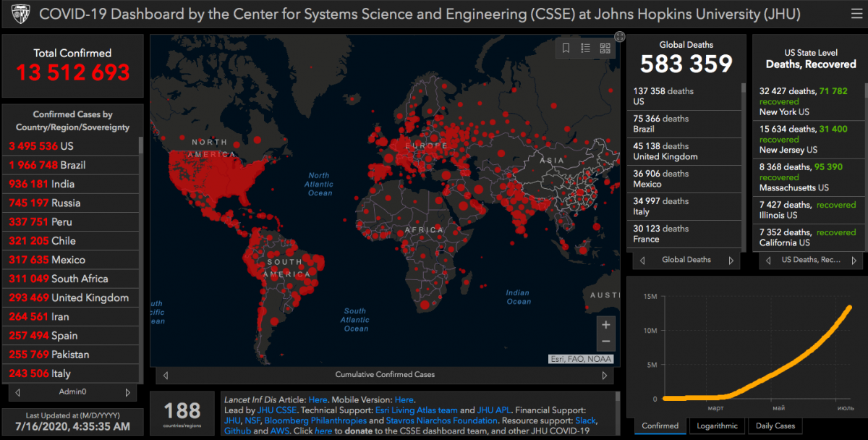
Task: Click Brazil row showing 75 366 deaths
Action: pos(684,124)
